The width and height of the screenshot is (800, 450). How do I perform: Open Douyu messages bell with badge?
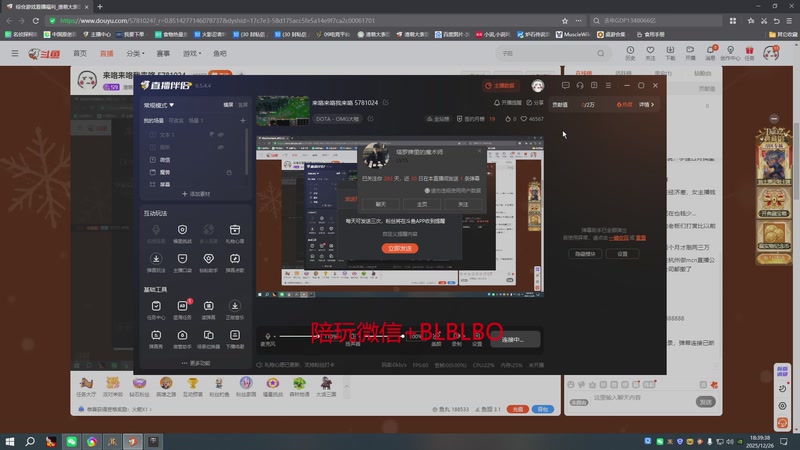710,53
